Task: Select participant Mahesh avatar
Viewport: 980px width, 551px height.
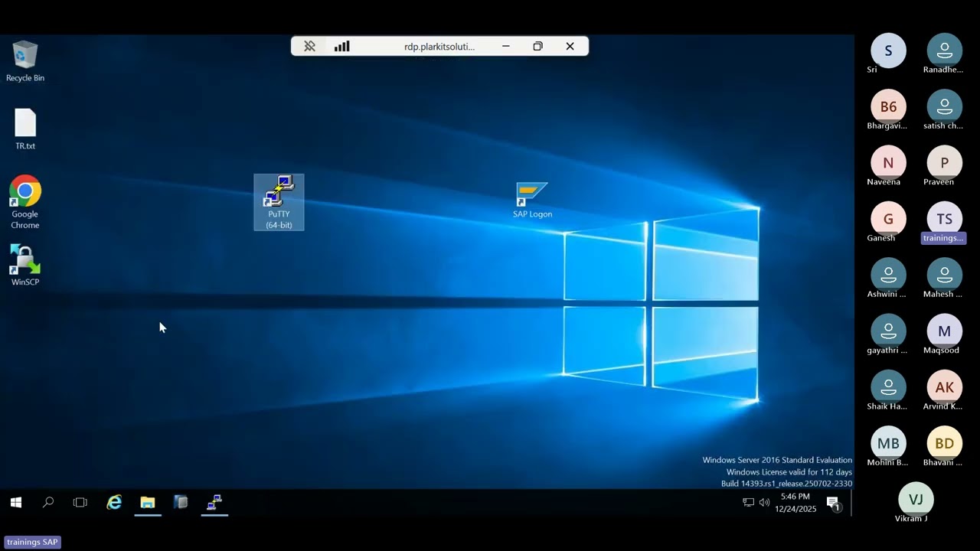Action: point(945,275)
